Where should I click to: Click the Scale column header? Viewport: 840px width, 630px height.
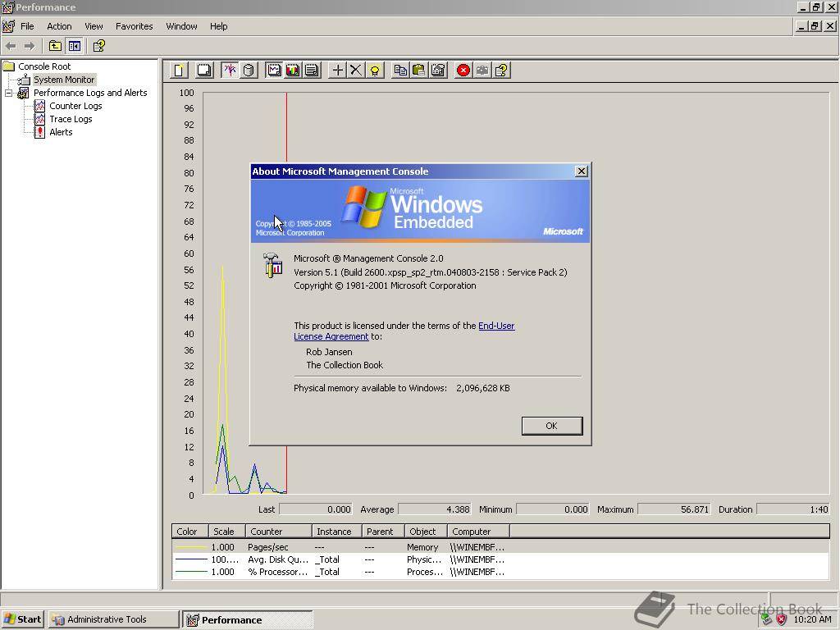click(x=226, y=532)
